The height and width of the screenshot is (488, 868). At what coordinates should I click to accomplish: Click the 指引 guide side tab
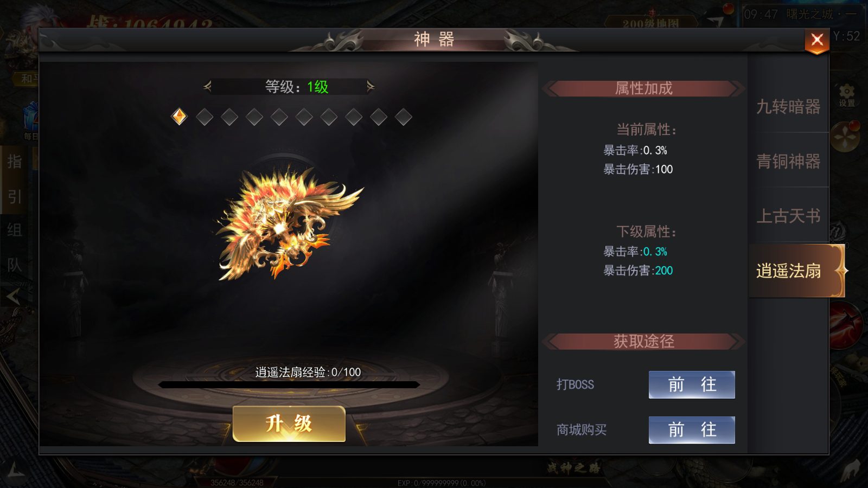(15, 179)
